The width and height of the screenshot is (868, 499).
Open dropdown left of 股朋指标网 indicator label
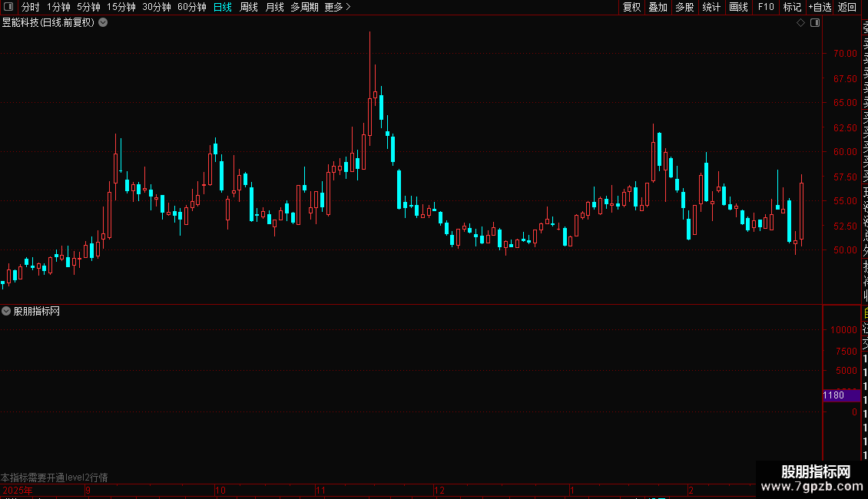(x=6, y=312)
